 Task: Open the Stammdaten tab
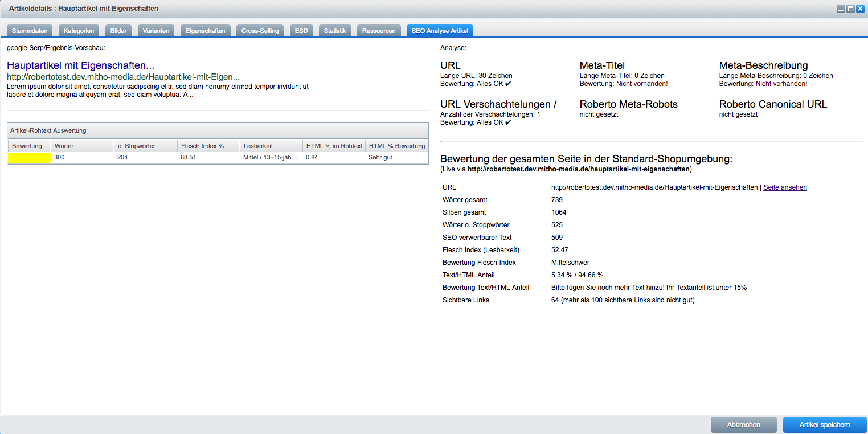click(x=30, y=31)
